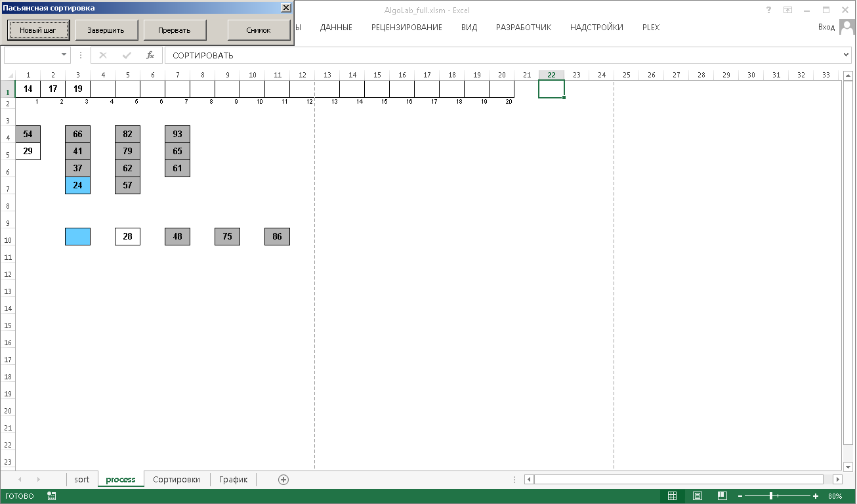The width and height of the screenshot is (857, 504).
Task: Click the macro recording status bar icon
Action: point(52,496)
